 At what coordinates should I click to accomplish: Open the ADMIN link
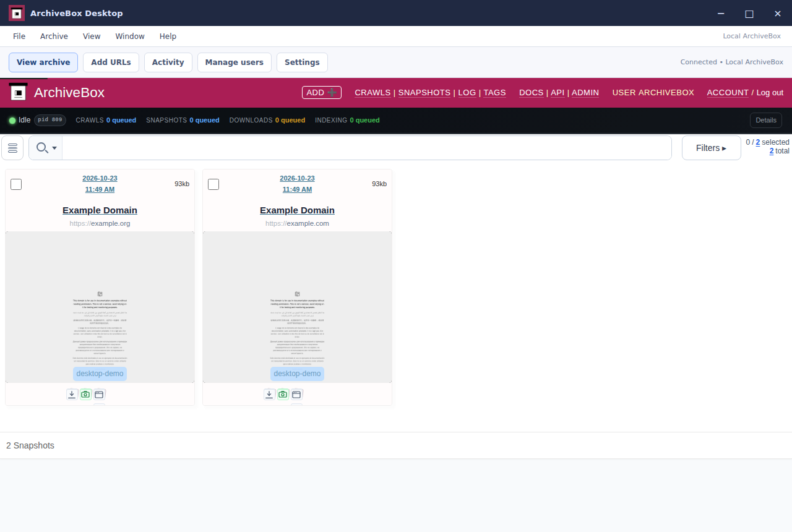[x=585, y=93]
